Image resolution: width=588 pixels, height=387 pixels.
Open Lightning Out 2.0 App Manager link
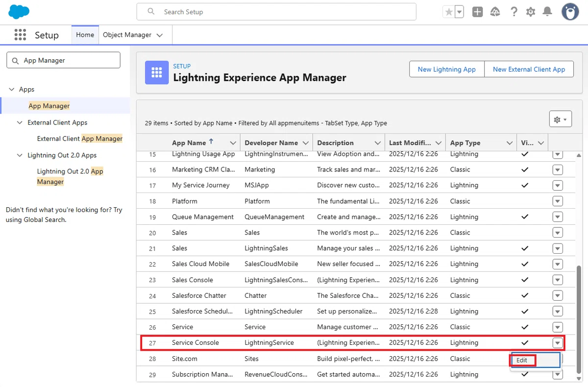(x=70, y=176)
